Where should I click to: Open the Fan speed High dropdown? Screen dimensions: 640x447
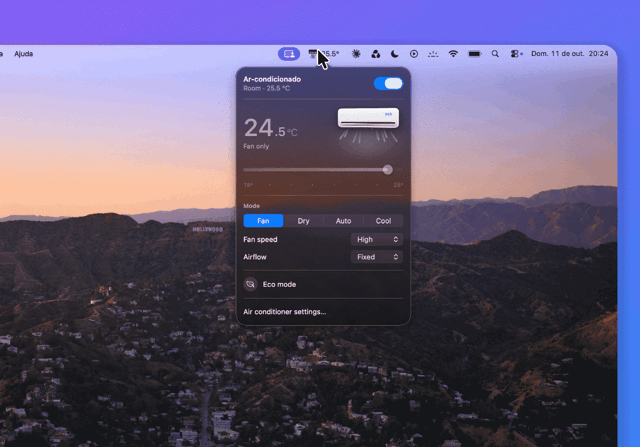click(x=377, y=240)
